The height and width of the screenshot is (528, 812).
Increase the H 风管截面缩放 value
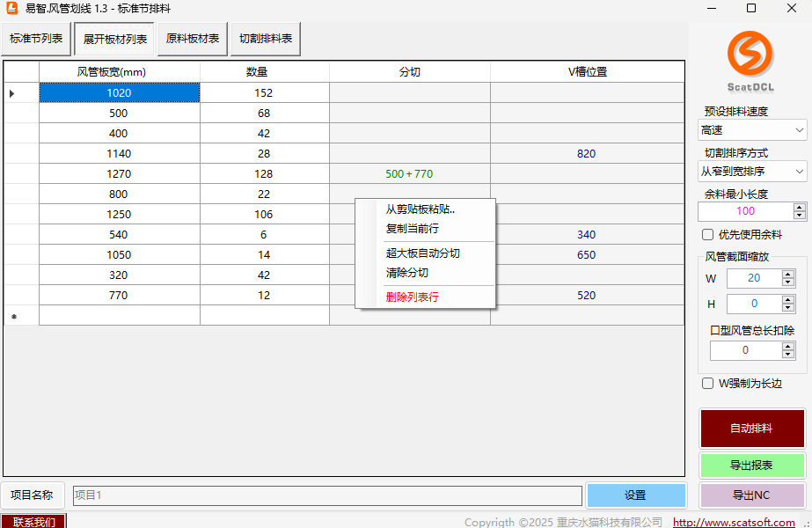(787, 299)
